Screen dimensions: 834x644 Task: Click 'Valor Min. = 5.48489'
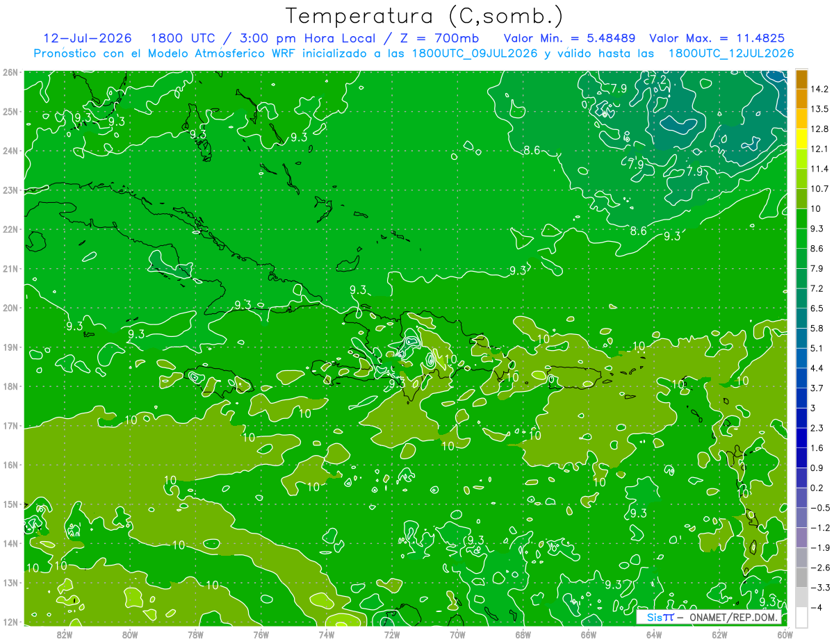point(569,38)
